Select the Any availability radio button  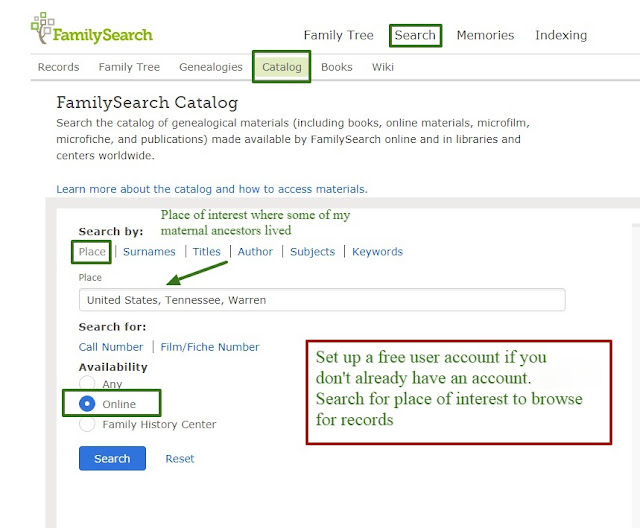[x=87, y=384]
